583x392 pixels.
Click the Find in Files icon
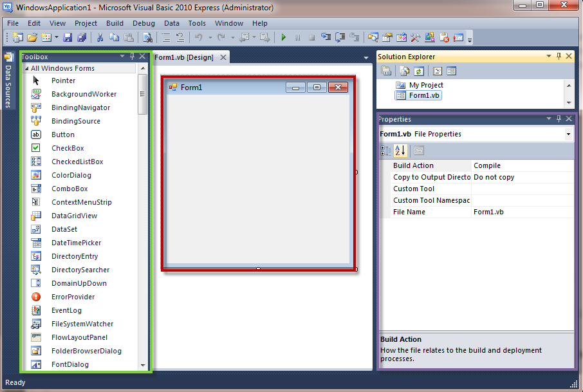(x=147, y=37)
